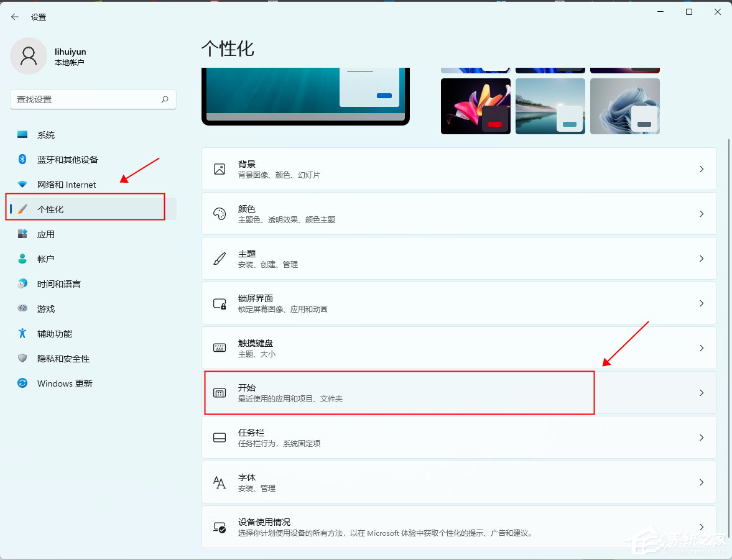This screenshot has height=560, width=732.
Task: Click the 锁屏界面 lock screen icon
Action: [x=220, y=304]
